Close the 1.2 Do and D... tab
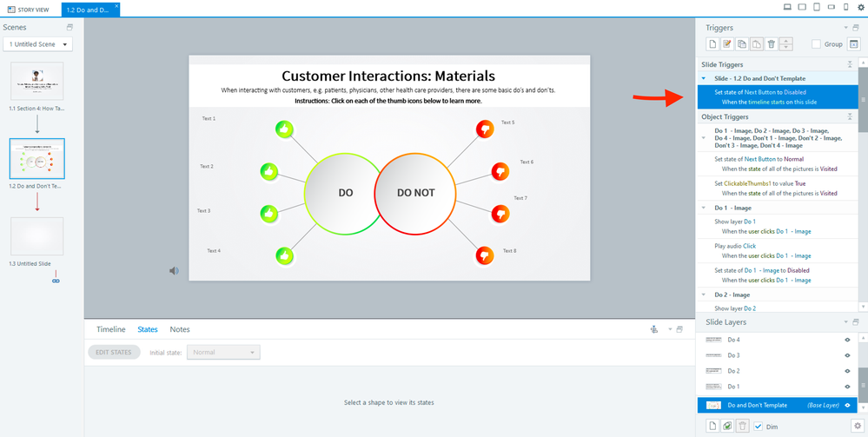 (116, 5)
